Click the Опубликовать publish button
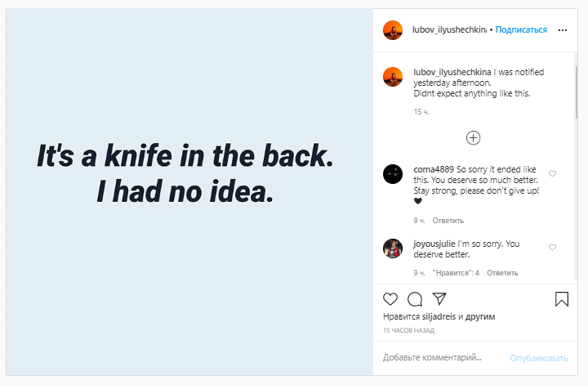The height and width of the screenshot is (385, 588). 538,358
